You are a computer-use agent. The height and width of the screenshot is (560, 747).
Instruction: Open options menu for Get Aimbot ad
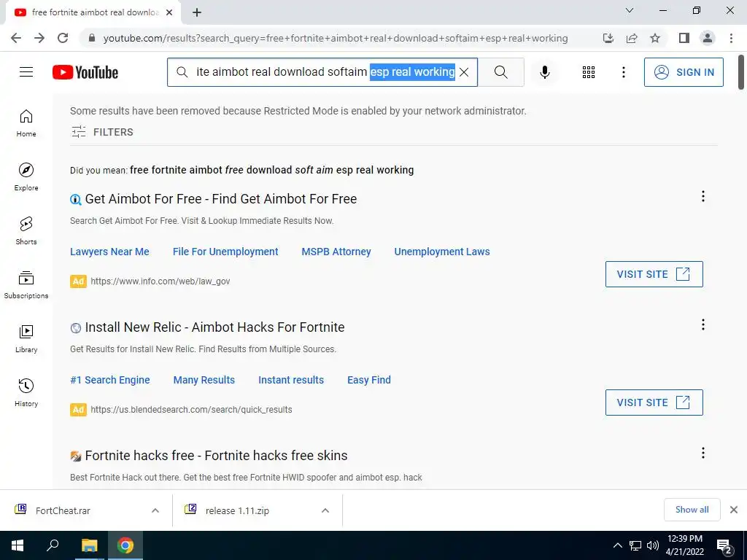pyautogui.click(x=703, y=196)
